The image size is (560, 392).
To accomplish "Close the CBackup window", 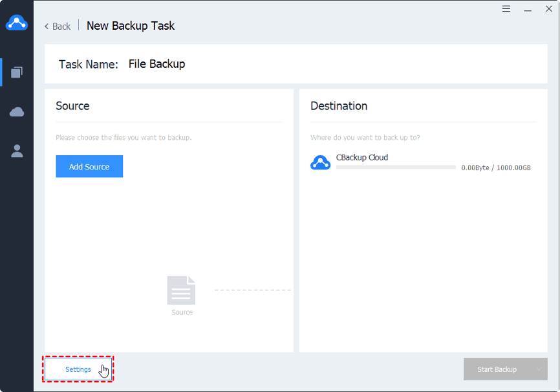I will (x=549, y=9).
